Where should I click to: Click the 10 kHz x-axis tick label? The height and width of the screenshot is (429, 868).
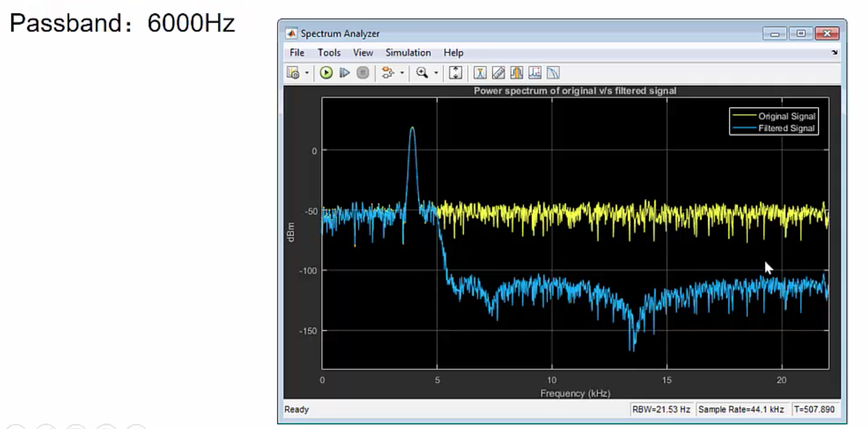point(552,380)
